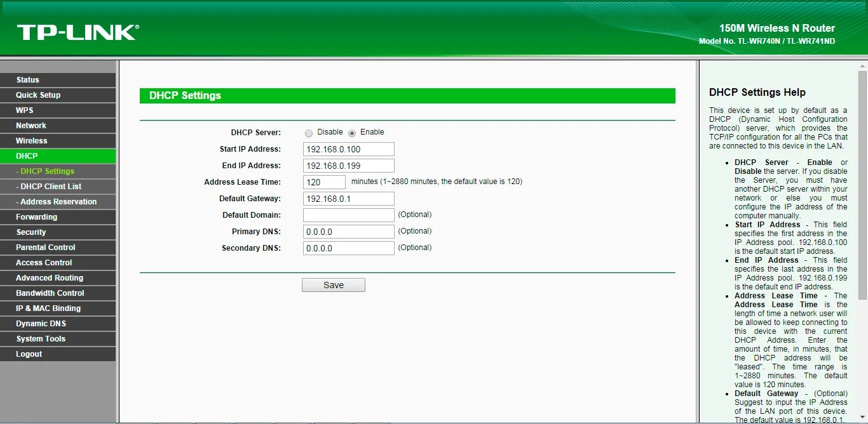
Task: Click Logout in the sidebar
Action: tap(58, 354)
